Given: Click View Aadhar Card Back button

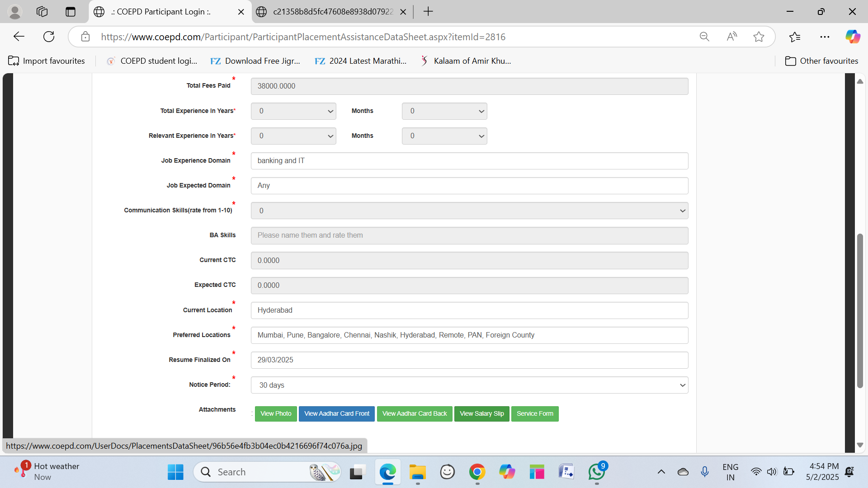Looking at the screenshot, I should (415, 414).
